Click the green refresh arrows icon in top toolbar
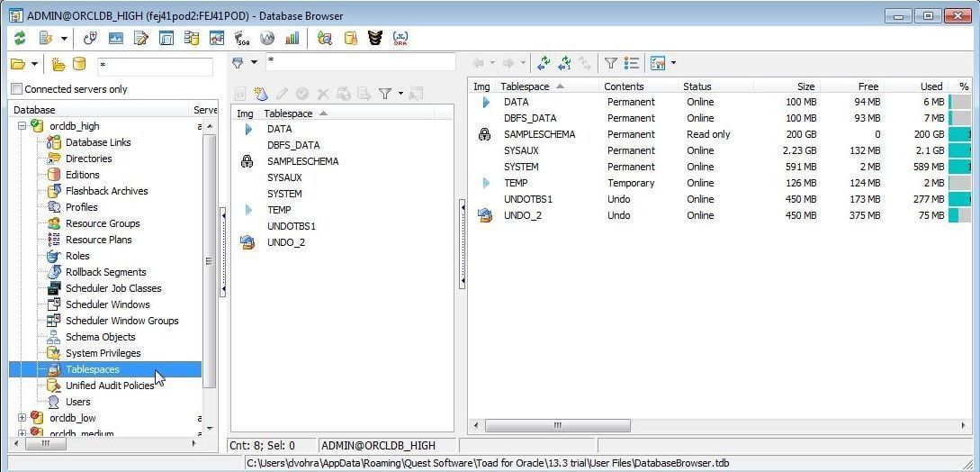 [x=20, y=39]
